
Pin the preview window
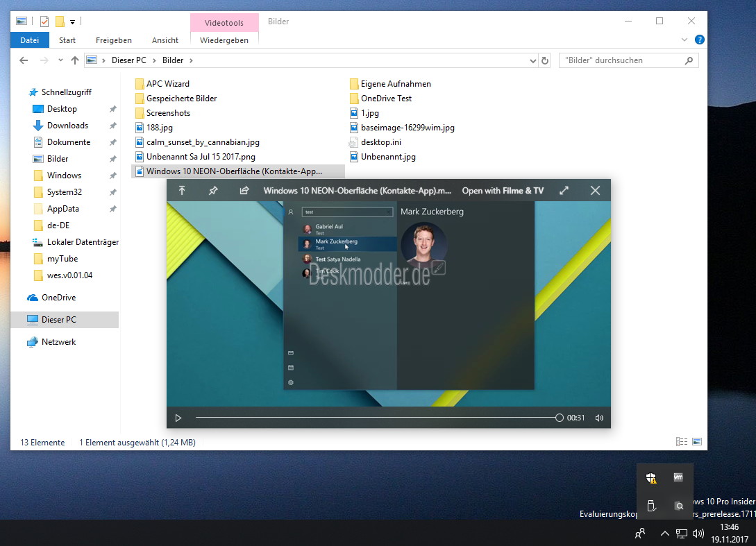tap(213, 190)
